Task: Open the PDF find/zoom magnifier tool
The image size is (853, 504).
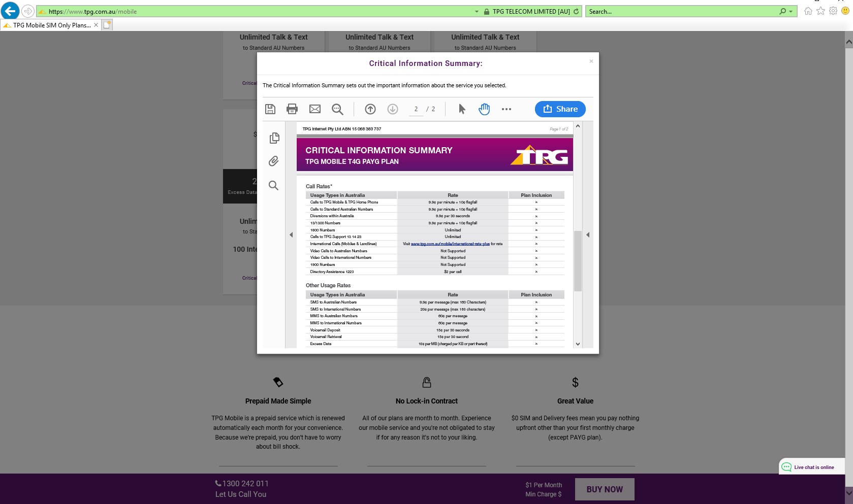Action: point(337,109)
